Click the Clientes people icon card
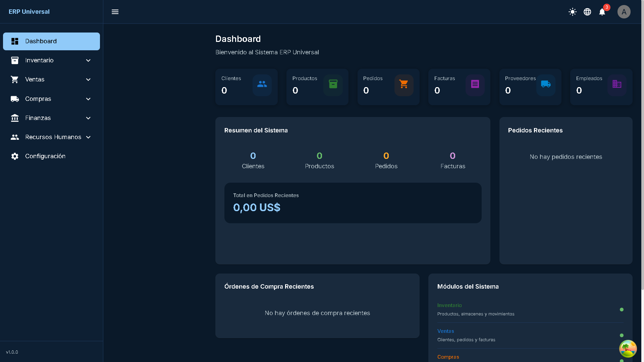This screenshot has width=644, height=362. (x=262, y=84)
